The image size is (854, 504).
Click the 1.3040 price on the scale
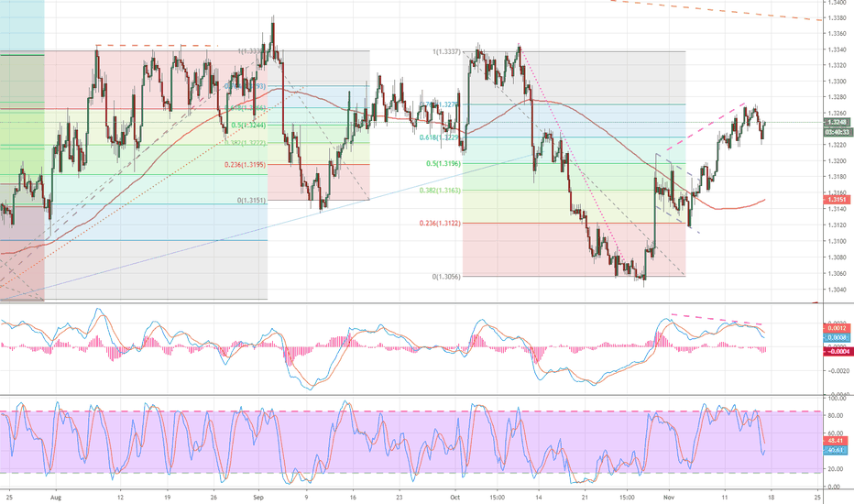click(x=834, y=290)
